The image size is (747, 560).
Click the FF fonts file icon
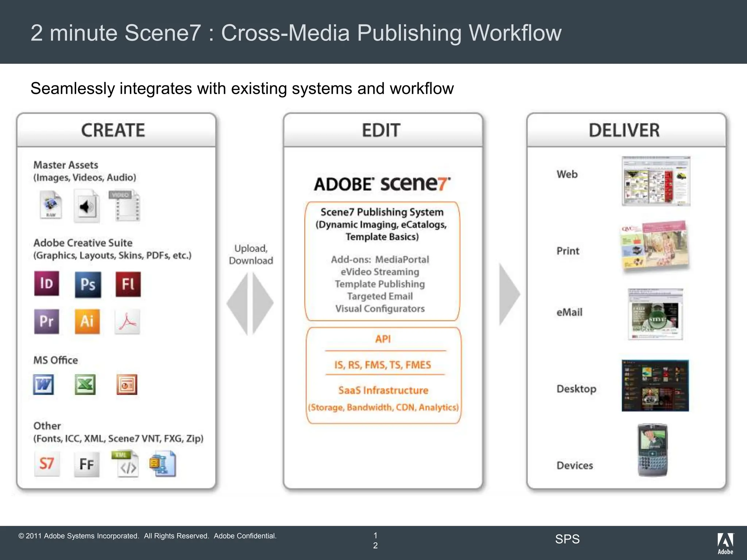click(x=86, y=464)
